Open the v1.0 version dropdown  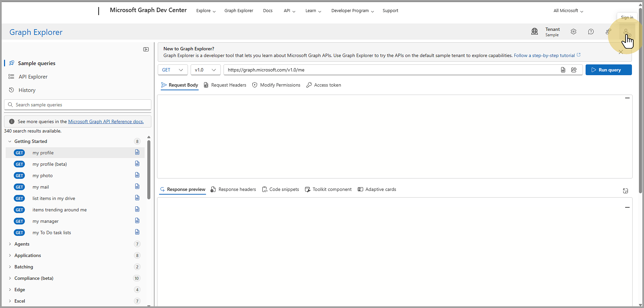[205, 70]
